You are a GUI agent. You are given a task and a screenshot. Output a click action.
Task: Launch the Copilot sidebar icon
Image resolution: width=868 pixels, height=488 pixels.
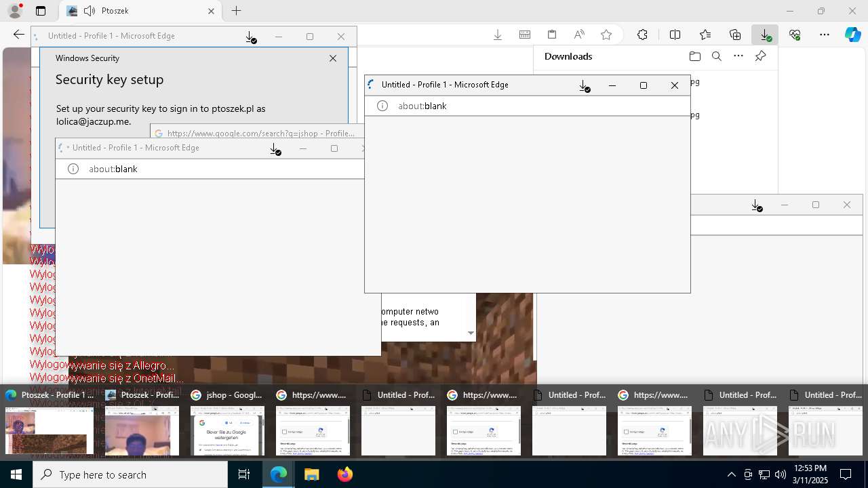point(853,35)
